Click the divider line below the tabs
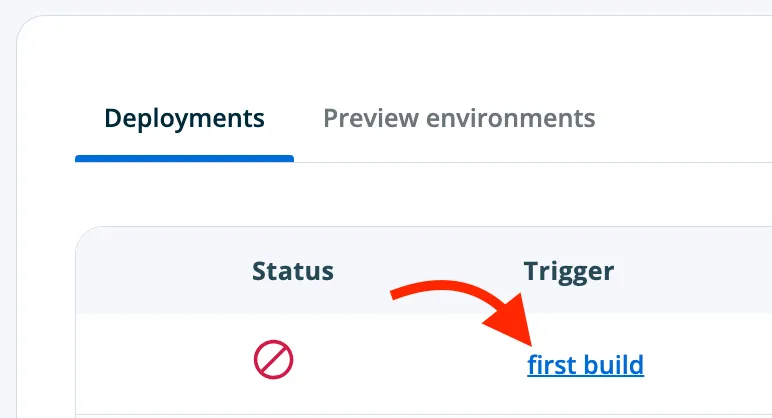The height and width of the screenshot is (418, 772). click(532, 162)
